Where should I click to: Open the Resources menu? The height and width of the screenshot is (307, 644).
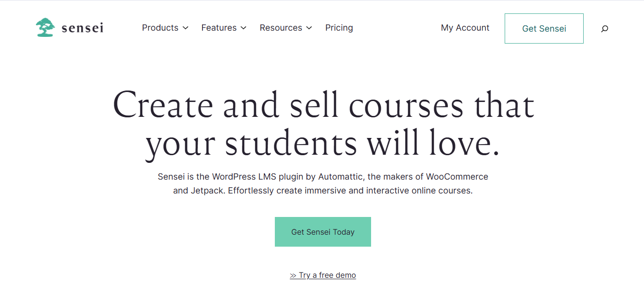pos(281,28)
